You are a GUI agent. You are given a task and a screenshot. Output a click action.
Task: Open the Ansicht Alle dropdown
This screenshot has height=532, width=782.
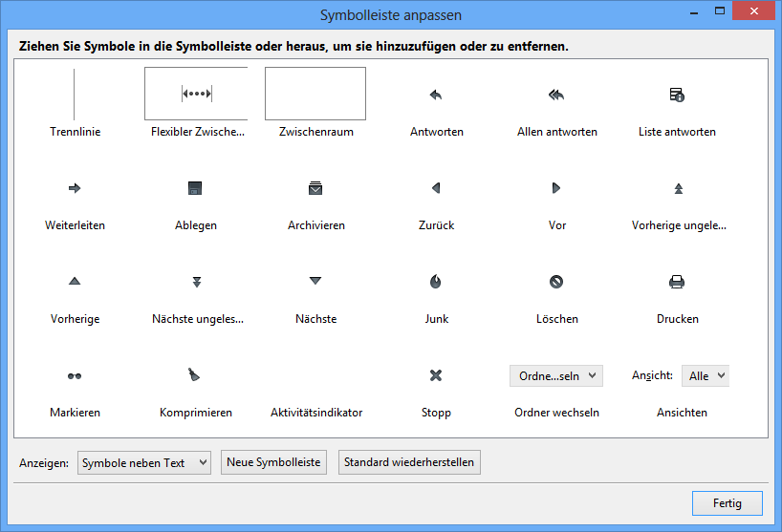[706, 375]
